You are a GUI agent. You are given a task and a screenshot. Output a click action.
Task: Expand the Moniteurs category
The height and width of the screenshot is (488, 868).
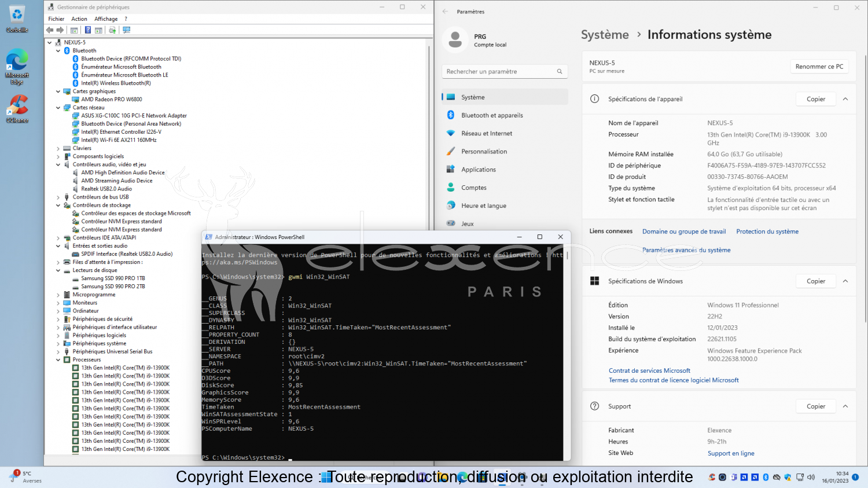point(58,303)
